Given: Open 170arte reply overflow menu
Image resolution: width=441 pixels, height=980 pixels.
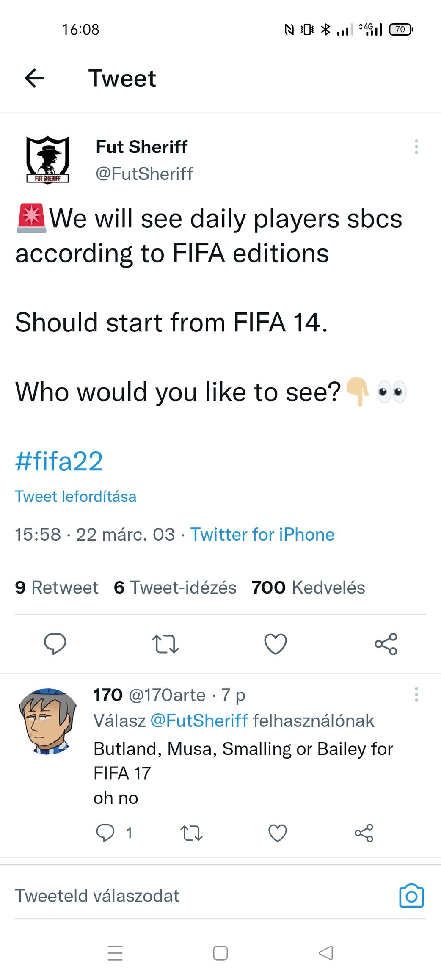Looking at the screenshot, I should point(416,695).
